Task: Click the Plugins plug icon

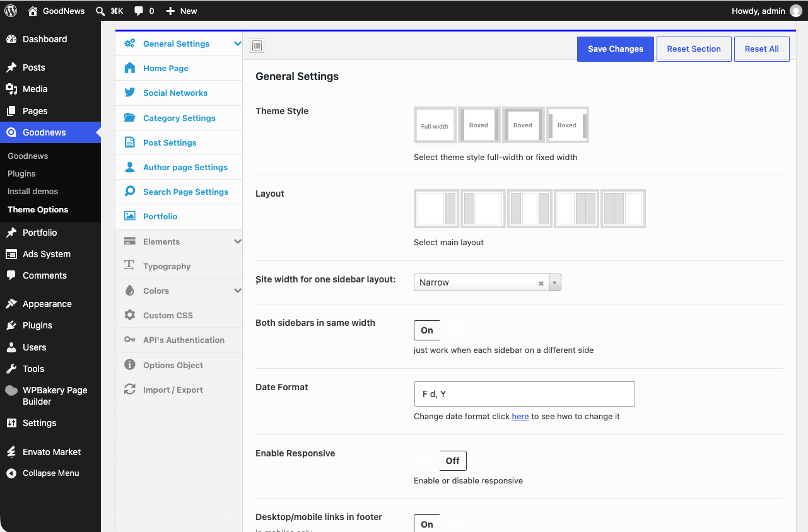Action: [11, 325]
